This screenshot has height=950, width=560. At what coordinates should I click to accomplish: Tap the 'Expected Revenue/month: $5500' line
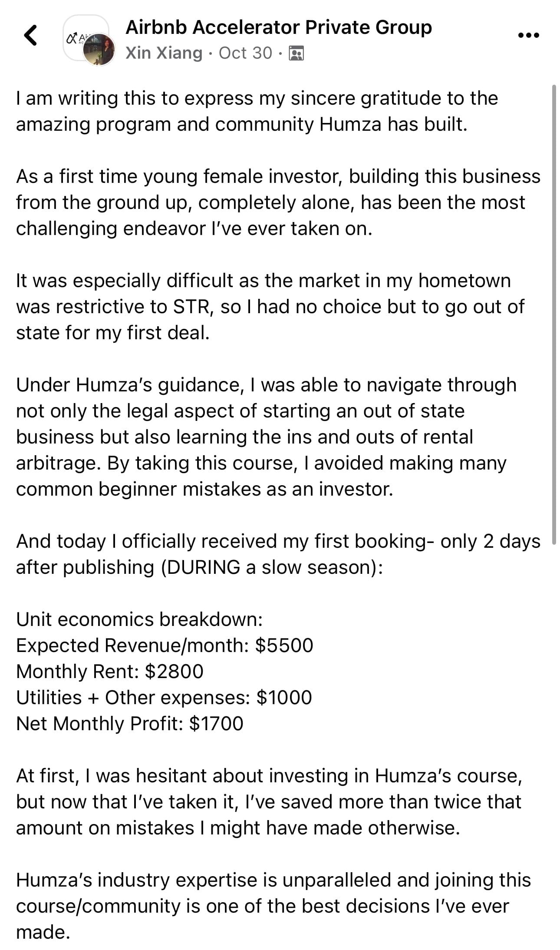pos(165,645)
